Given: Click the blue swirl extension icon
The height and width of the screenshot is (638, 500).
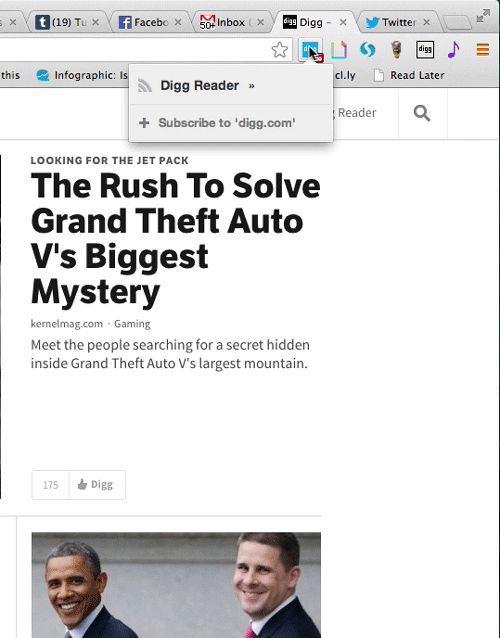Looking at the screenshot, I should 367,50.
